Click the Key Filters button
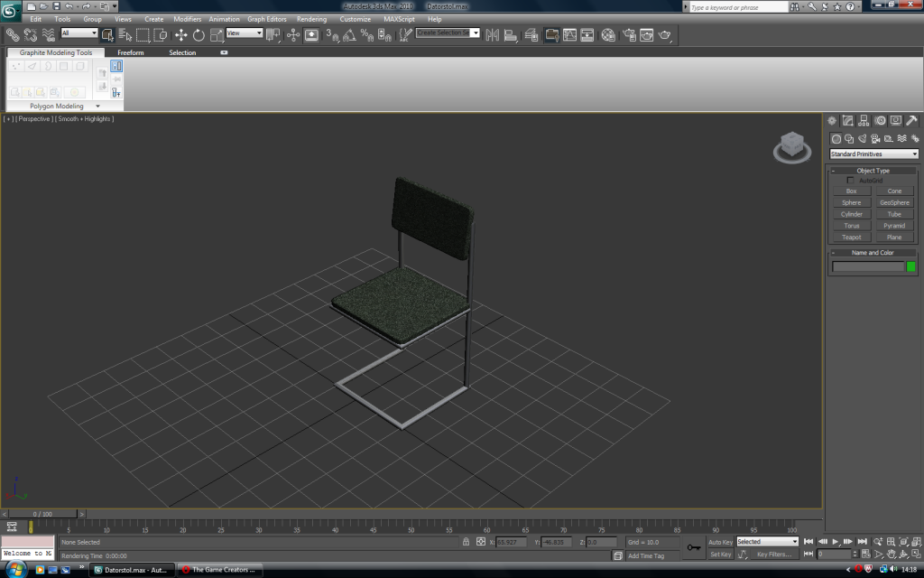 [x=775, y=554]
